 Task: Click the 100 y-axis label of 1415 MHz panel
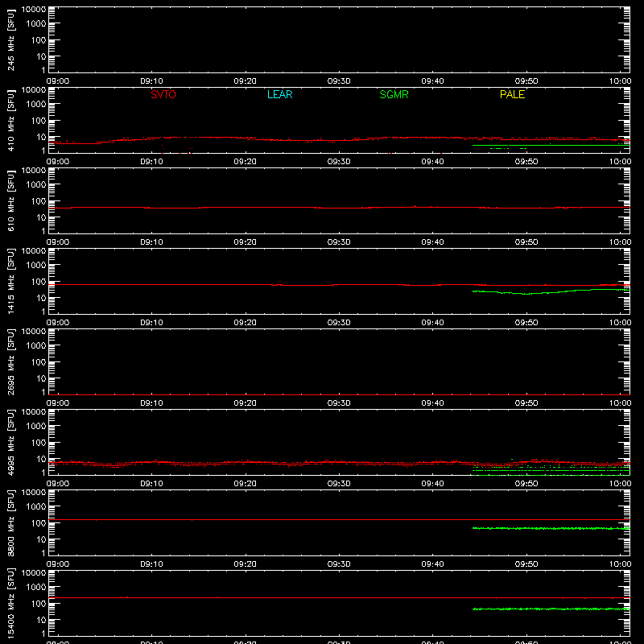pyautogui.click(x=39, y=282)
